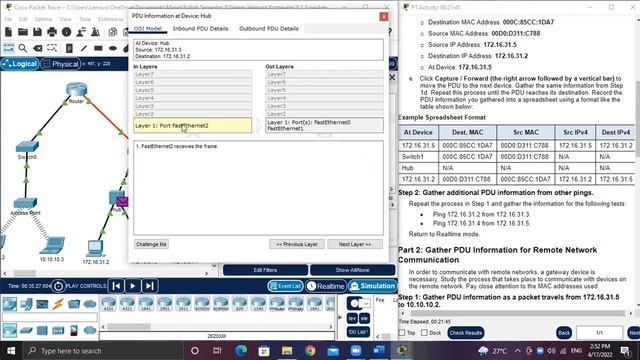This screenshot has width=640, height=360.
Task: Expand the PDU panel side arrow
Action: pyautogui.click(x=341, y=317)
